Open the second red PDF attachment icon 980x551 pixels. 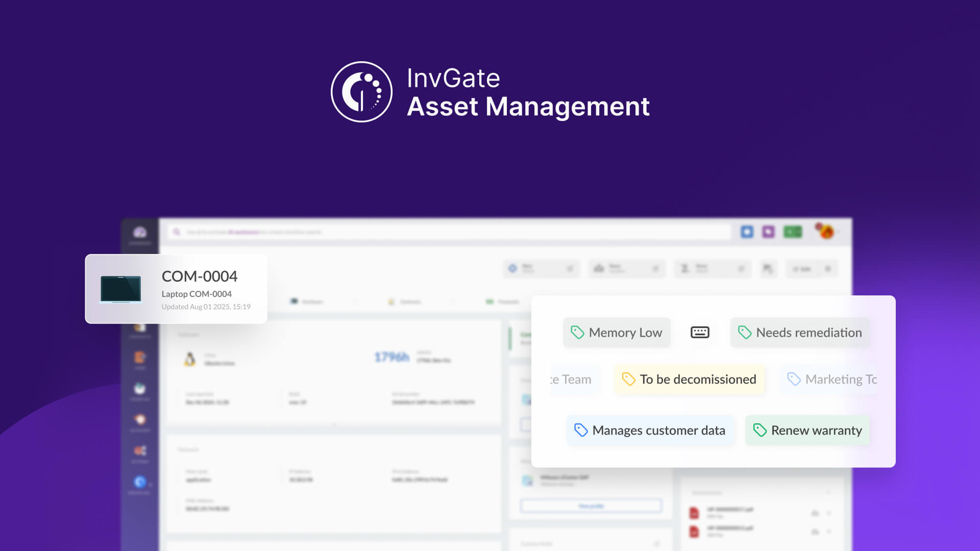[x=694, y=531]
